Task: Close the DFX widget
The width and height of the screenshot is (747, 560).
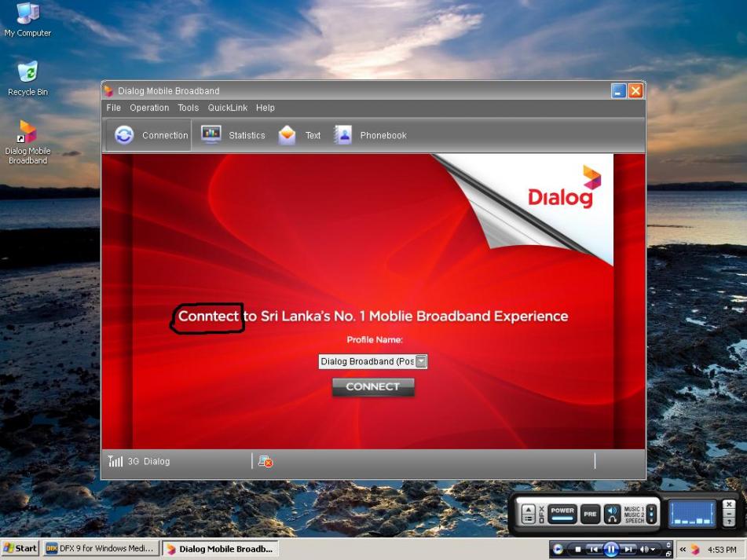Action: (729, 504)
